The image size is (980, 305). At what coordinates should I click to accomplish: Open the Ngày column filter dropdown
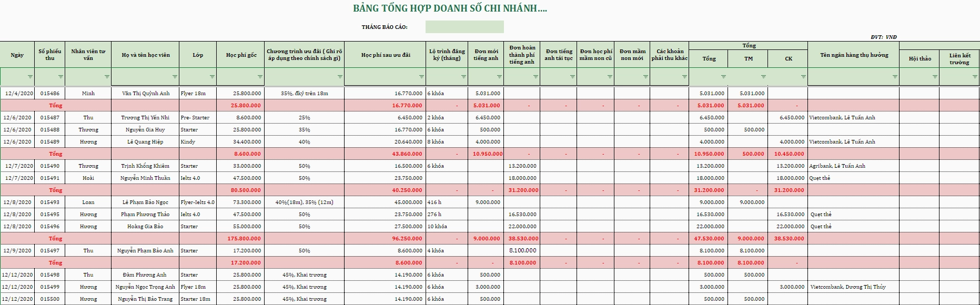click(30, 77)
